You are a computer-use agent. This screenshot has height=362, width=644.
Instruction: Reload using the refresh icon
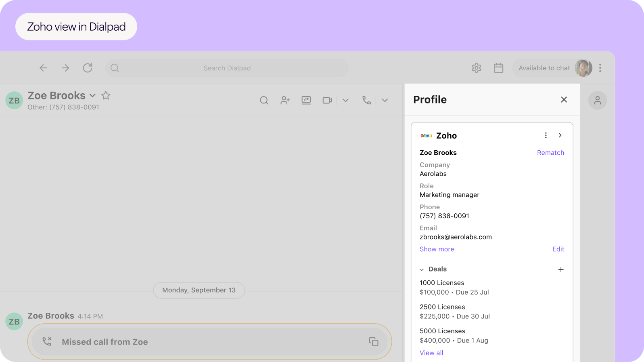[x=88, y=68]
